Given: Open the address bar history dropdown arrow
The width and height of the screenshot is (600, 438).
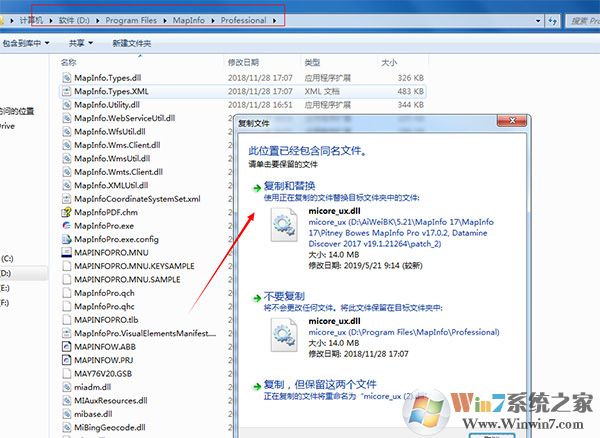Looking at the screenshot, I should coord(538,21).
